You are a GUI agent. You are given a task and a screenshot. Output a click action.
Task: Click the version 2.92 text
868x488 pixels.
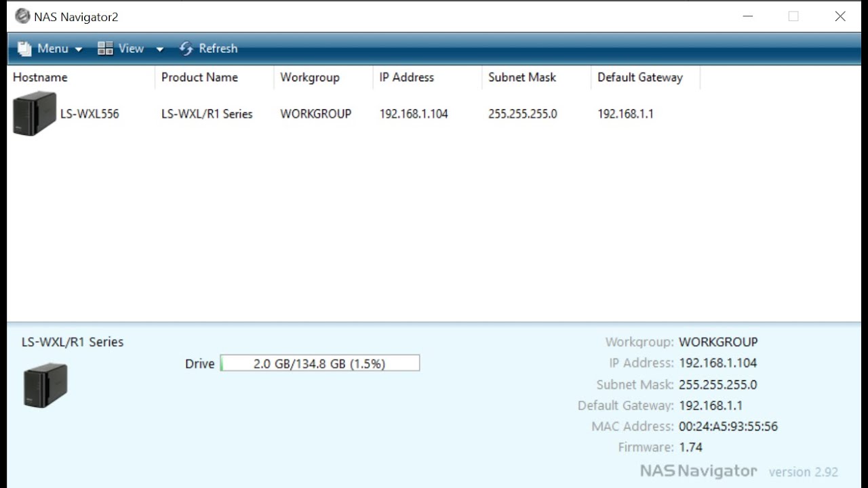coord(804,472)
